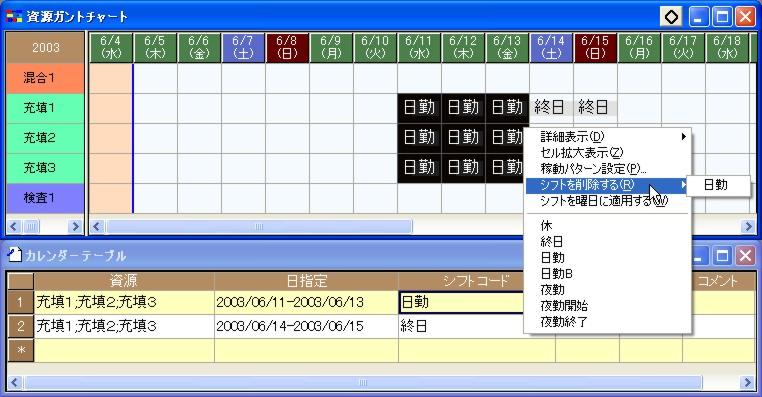The height and width of the screenshot is (397, 762).
Task: Click the diamond icon in the title bar
Action: click(671, 17)
